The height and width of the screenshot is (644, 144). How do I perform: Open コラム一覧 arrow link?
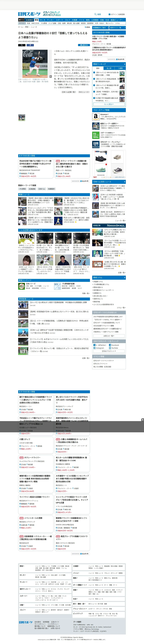(121, 308)
